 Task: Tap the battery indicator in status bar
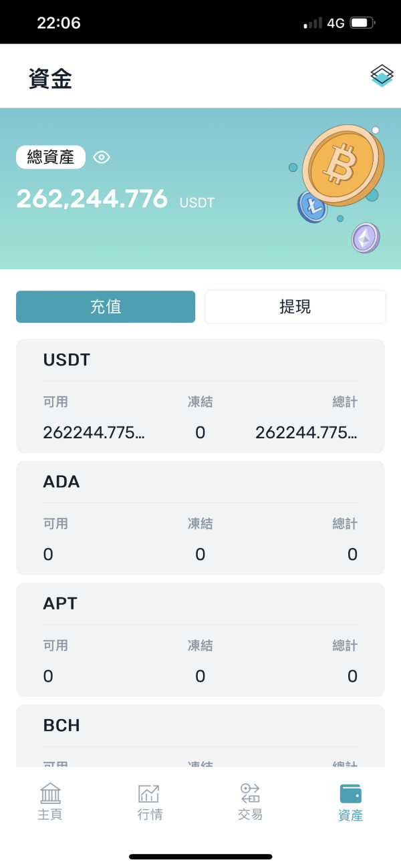coord(362,23)
